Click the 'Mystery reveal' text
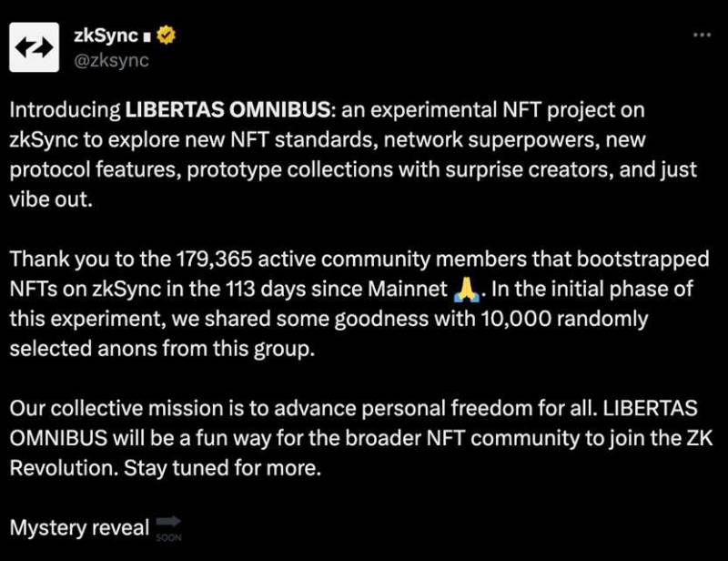This screenshot has height=561, width=728. [x=79, y=528]
